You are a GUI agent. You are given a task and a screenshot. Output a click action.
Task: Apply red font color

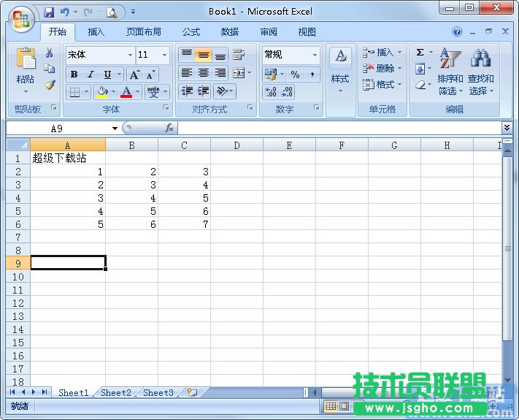[126, 92]
